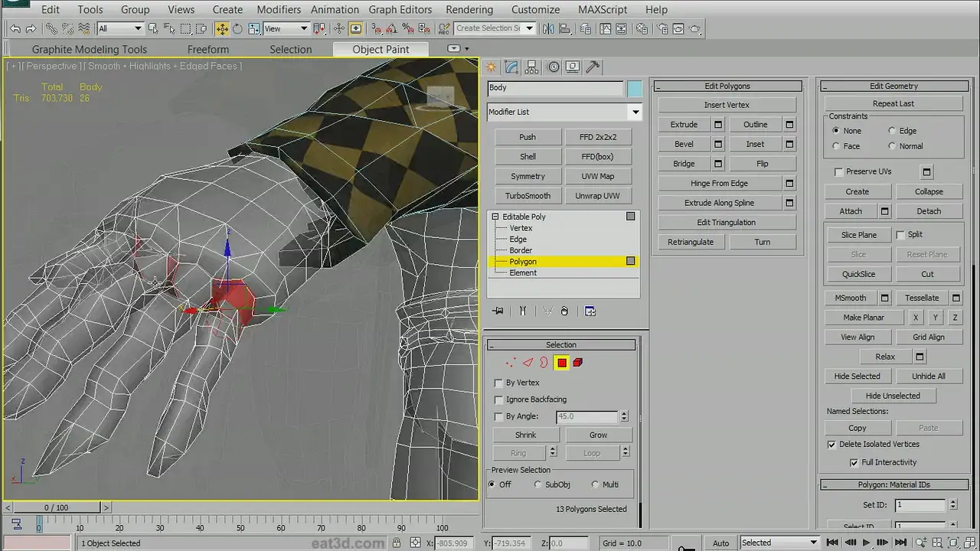The image size is (980, 551).
Task: Open the Utilities hammer panel tab
Action: (593, 67)
